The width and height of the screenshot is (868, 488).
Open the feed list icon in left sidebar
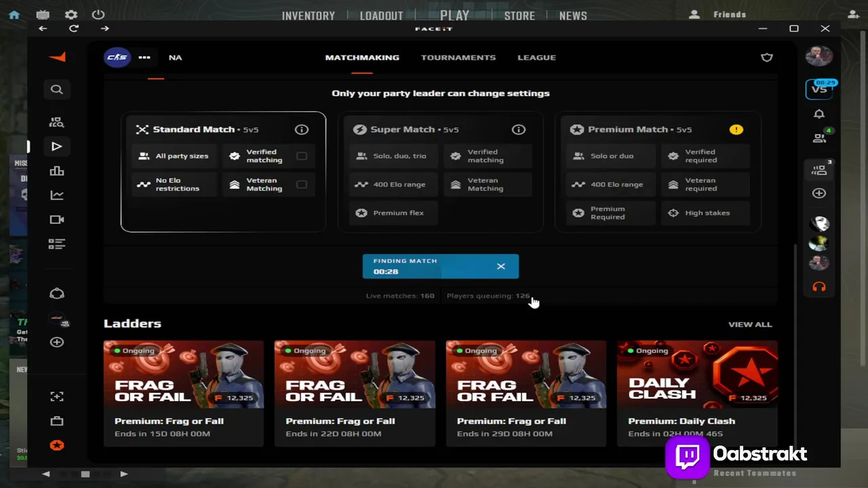[x=57, y=244]
